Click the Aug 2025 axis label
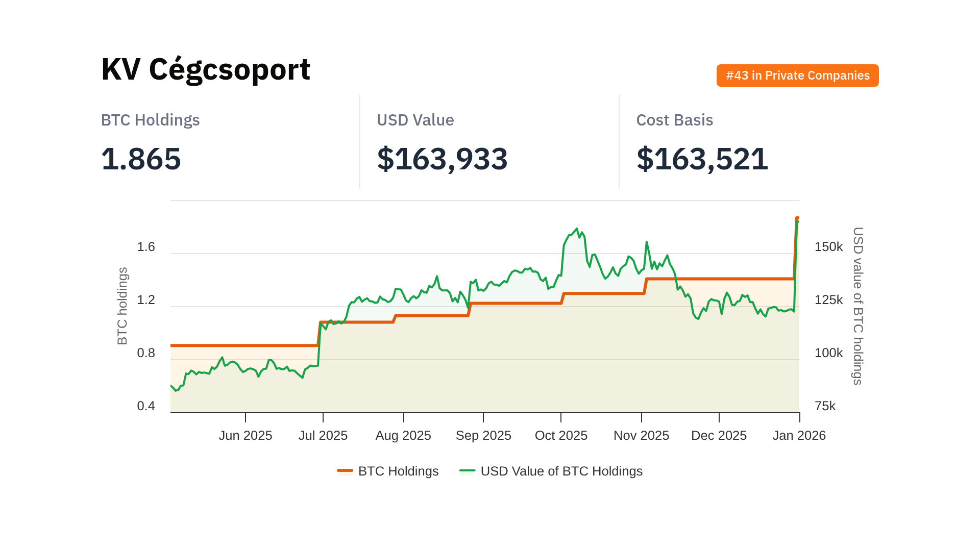The height and width of the screenshot is (551, 980). pyautogui.click(x=403, y=435)
